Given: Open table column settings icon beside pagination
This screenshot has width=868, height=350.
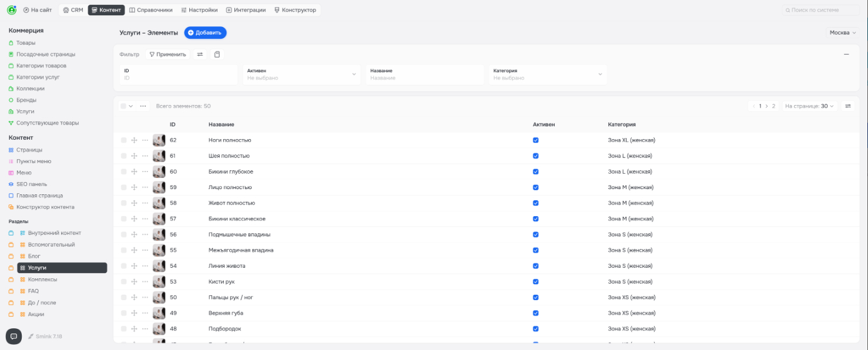Looking at the screenshot, I should [847, 106].
